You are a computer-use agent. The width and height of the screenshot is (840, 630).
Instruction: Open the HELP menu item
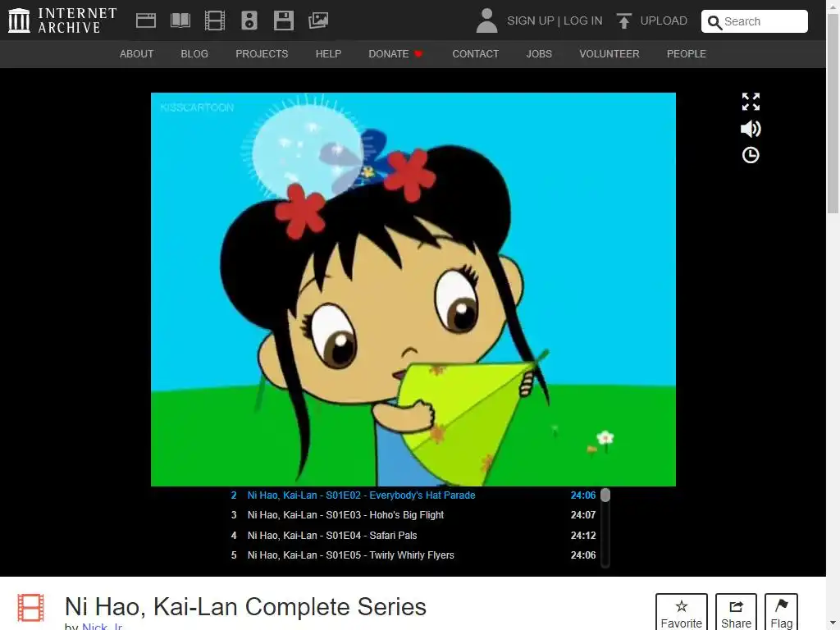pyautogui.click(x=328, y=54)
